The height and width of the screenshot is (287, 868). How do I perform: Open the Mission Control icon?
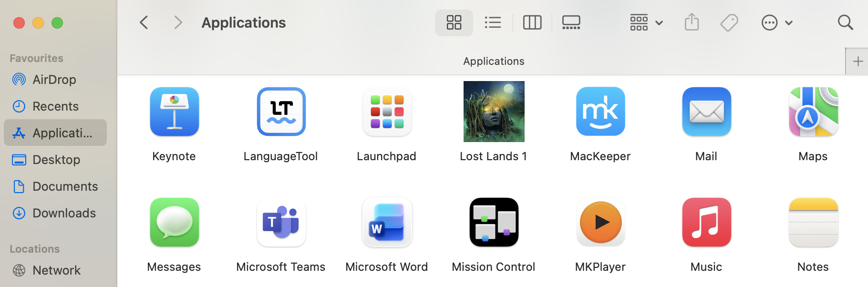[x=494, y=222]
